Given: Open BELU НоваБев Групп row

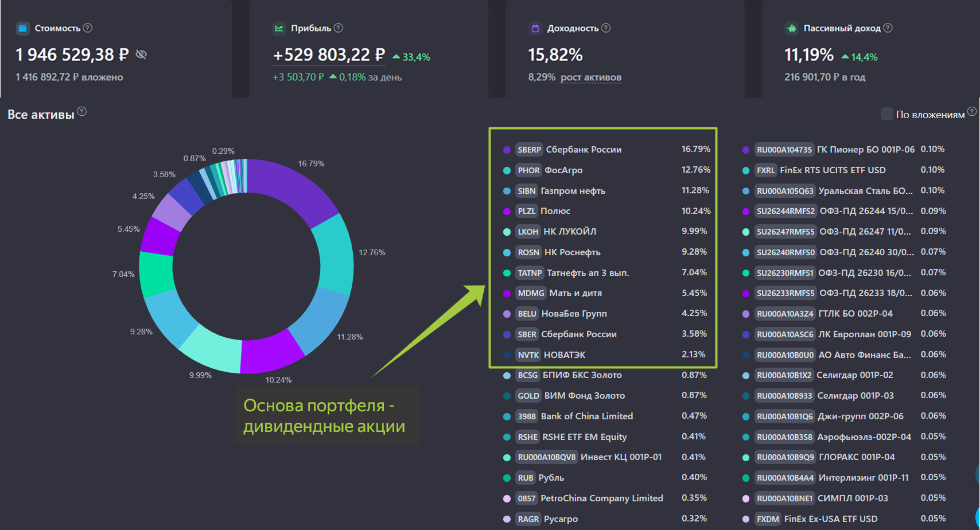Looking at the screenshot, I should pos(606,314).
